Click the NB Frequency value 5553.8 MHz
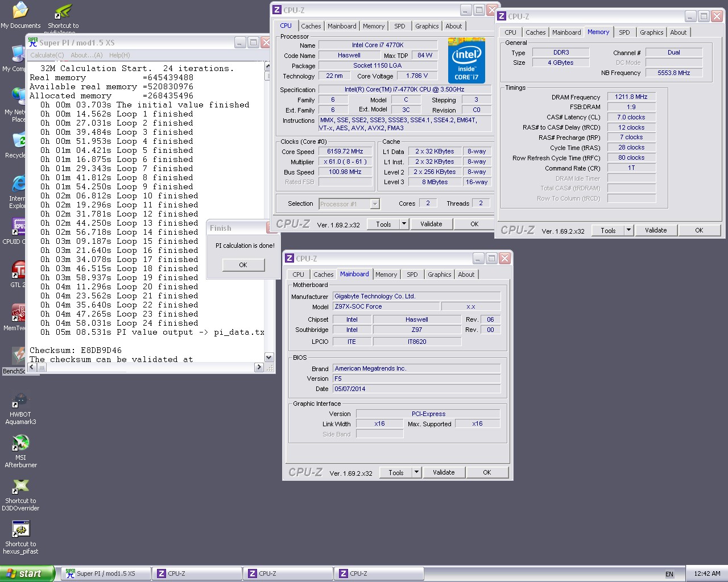 [674, 73]
